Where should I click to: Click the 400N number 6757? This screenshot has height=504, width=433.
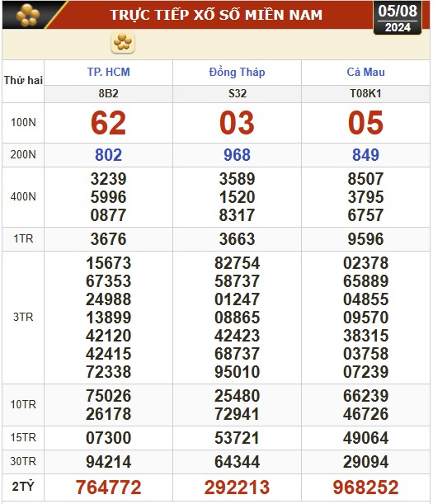pos(366,215)
